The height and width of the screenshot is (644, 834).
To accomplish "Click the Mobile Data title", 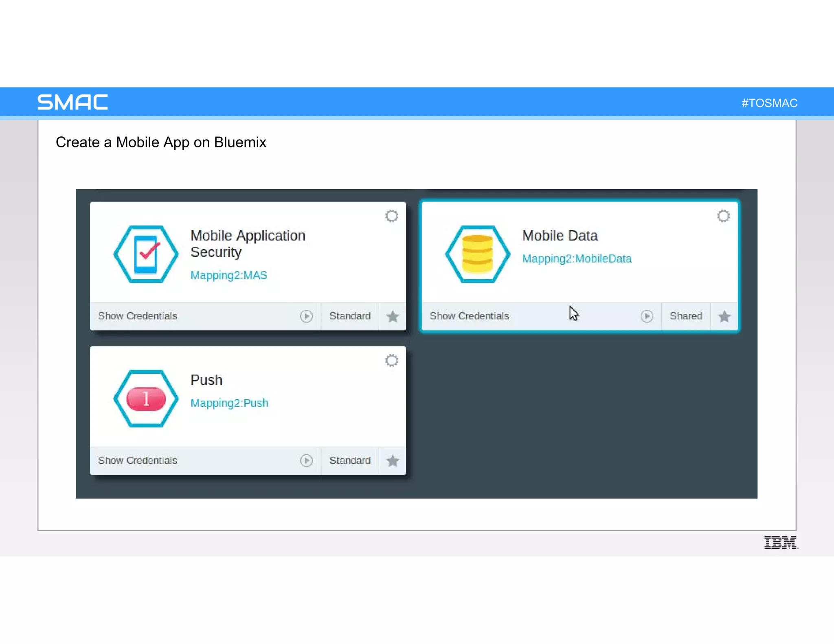I will tap(560, 236).
